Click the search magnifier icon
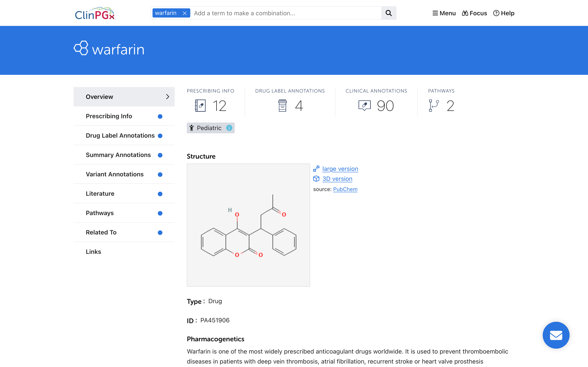This screenshot has height=367, width=588. 388,13
